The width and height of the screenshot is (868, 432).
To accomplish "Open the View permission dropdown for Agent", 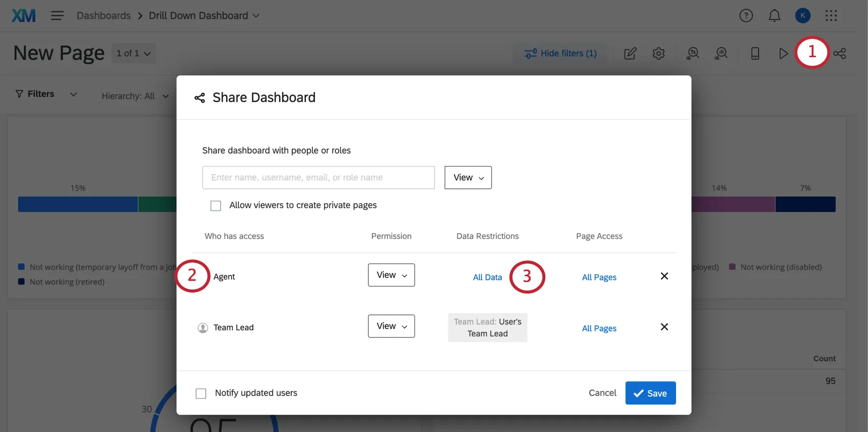I will [x=391, y=275].
